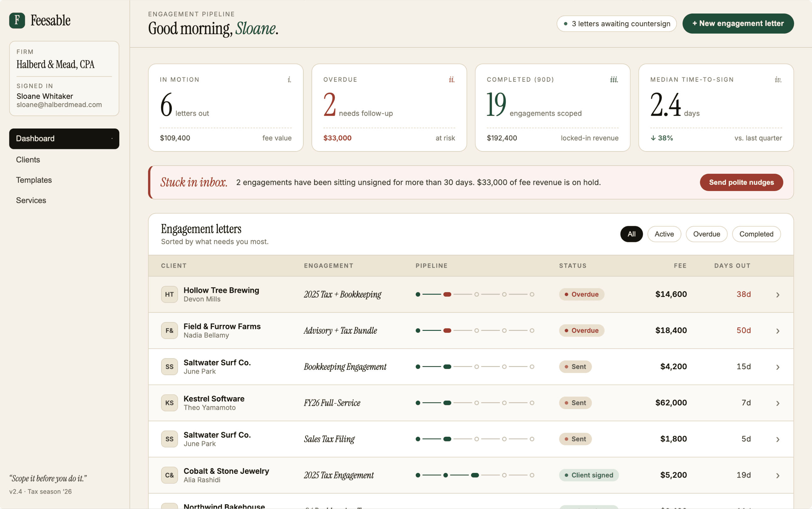Click the pipeline progress for Cobalt & Stone Jewelry
The width and height of the screenshot is (812, 509).
[475, 475]
